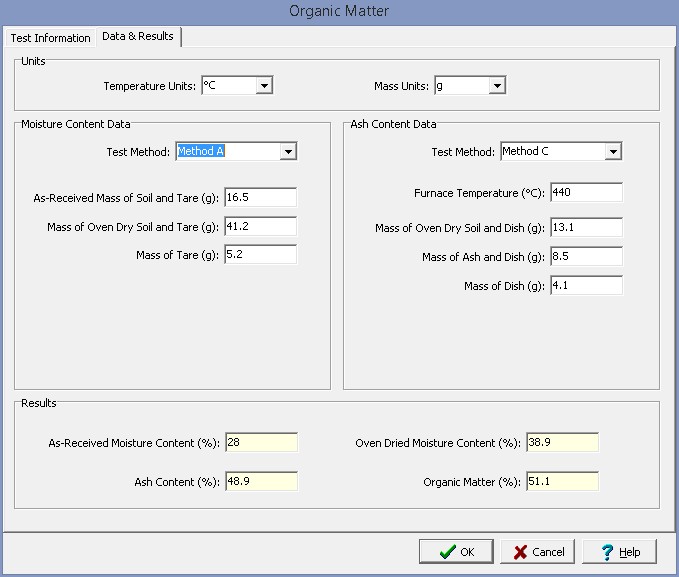
Task: Open Help with the question mark button
Action: pos(619,552)
